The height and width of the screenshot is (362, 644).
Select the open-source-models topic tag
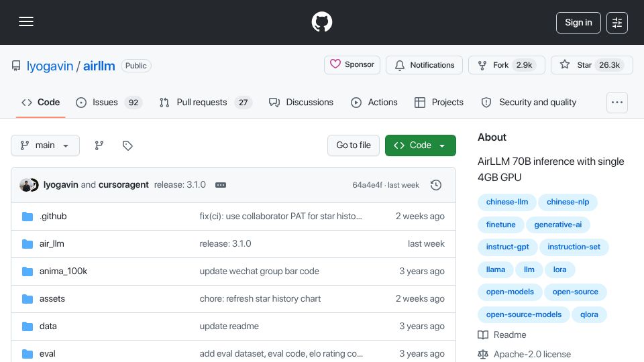tap(524, 314)
